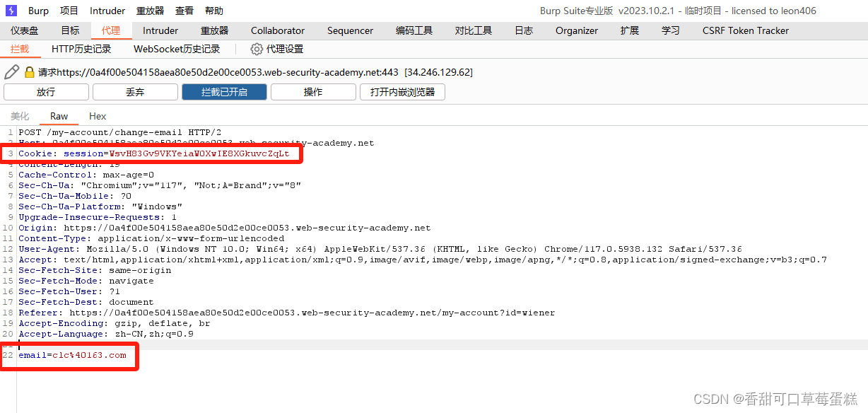Click the Upgrade-Insecure-Requests: 1 line
This screenshot has width=868, height=413.
98,217
